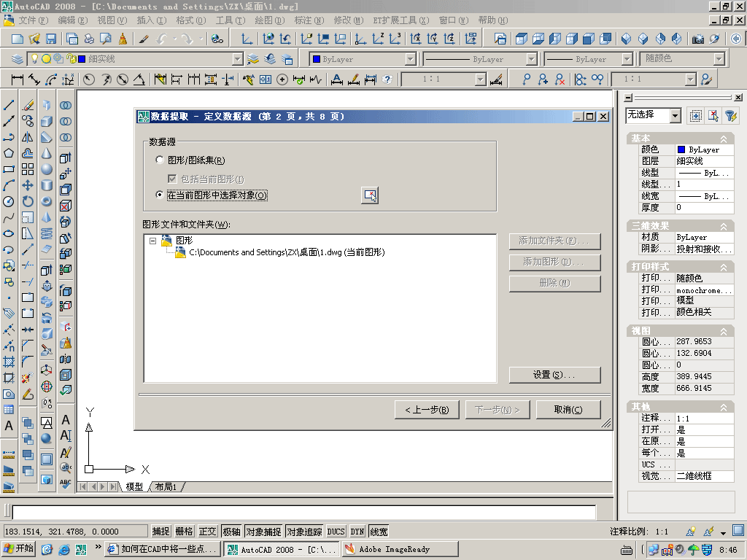747x560 pixels.
Task: Click the 上一步 back button
Action: tap(427, 410)
